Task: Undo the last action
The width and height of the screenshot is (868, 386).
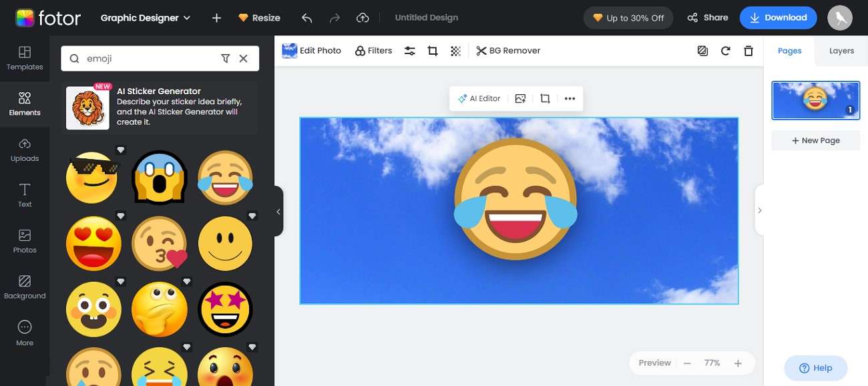Action: click(x=307, y=18)
